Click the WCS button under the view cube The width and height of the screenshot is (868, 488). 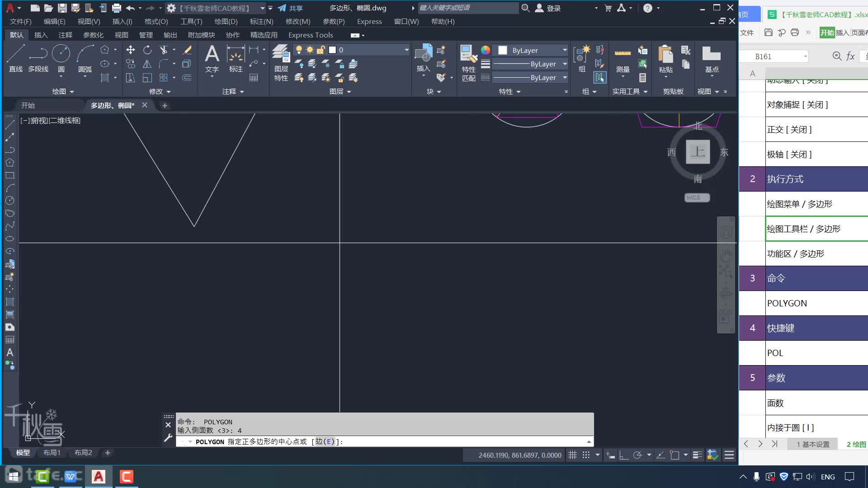coord(697,197)
